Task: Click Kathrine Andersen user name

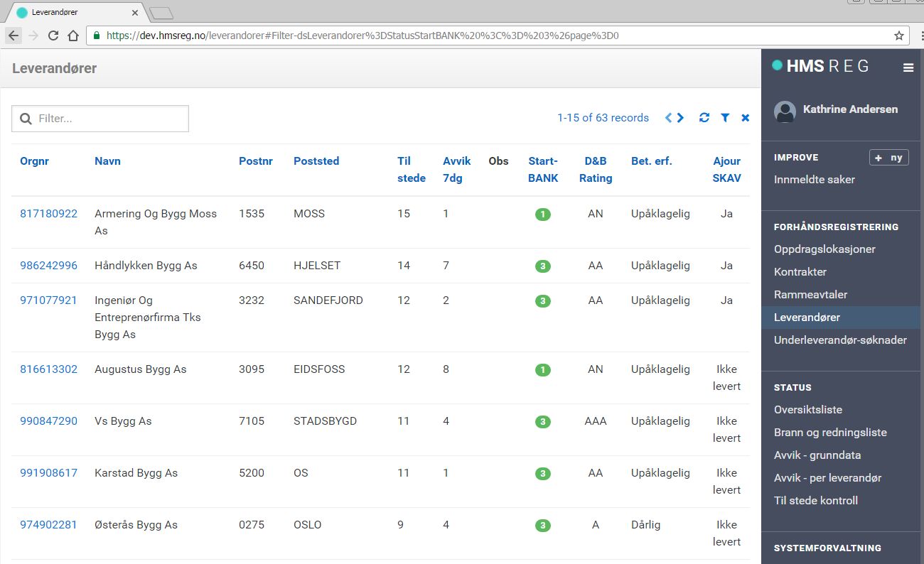Action: (850, 109)
